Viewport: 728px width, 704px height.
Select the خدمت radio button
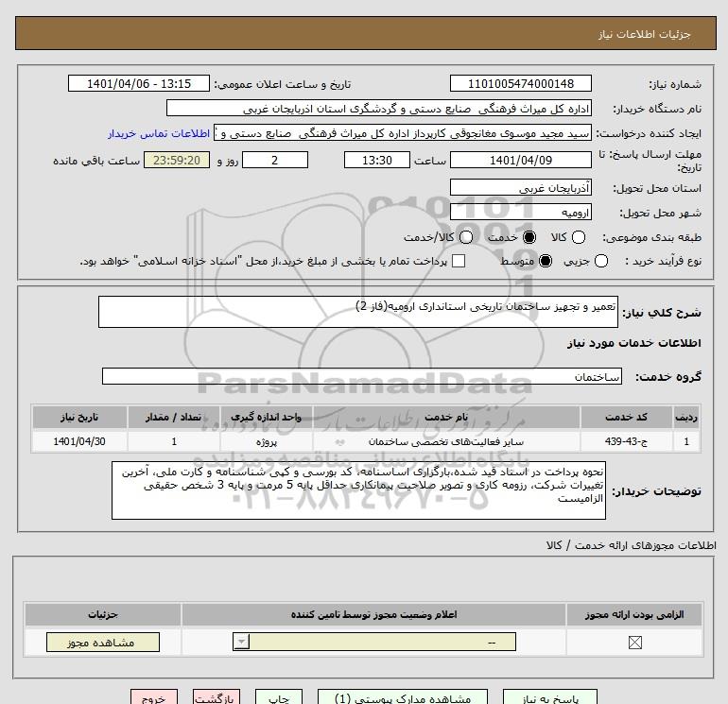tap(529, 237)
